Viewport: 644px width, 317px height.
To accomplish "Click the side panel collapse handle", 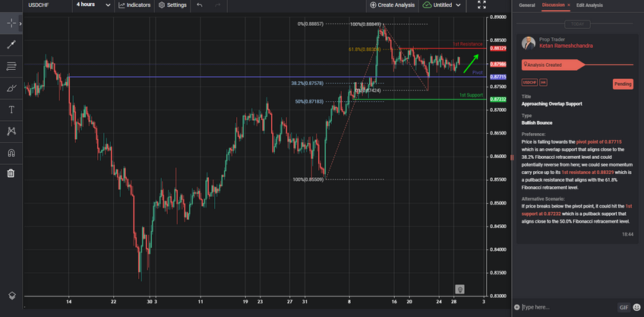I will click(512, 157).
